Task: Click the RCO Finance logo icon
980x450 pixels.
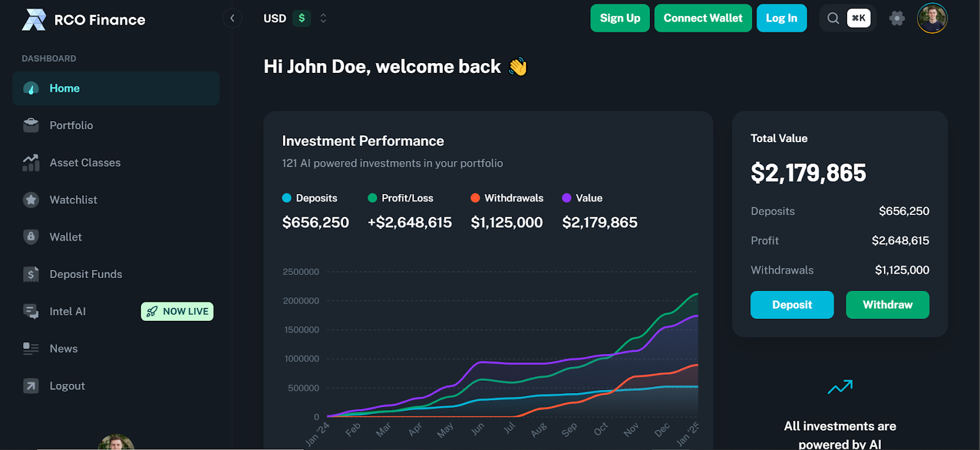Action: click(x=34, y=20)
